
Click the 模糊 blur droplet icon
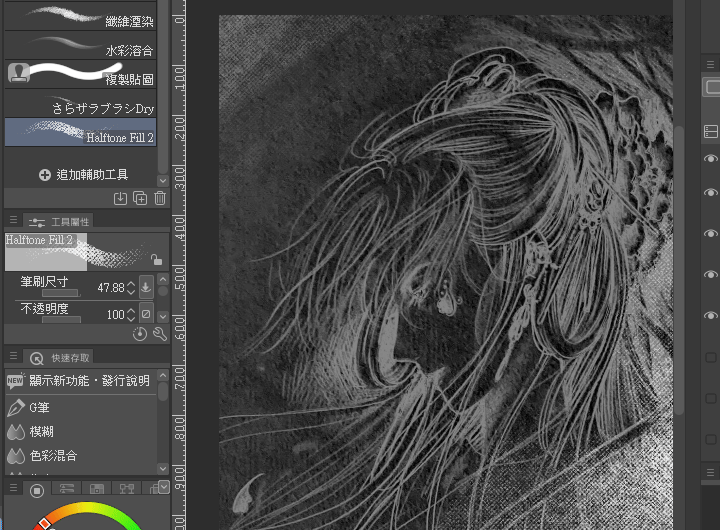[16, 432]
